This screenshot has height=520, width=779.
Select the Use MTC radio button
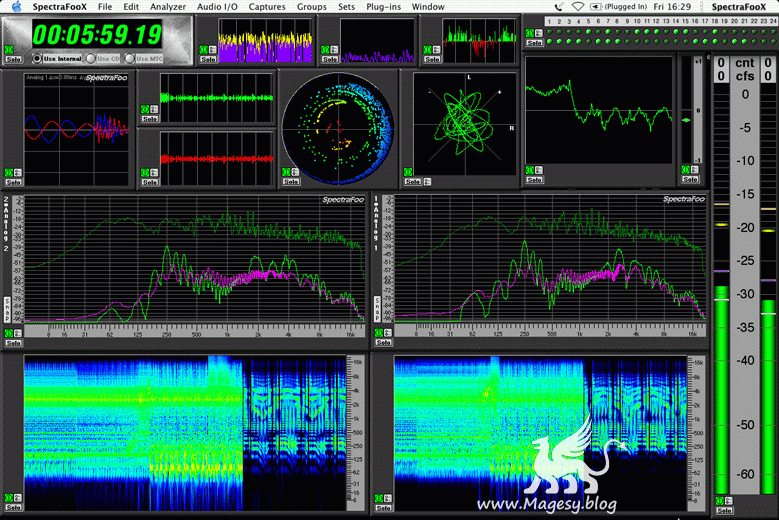[x=128, y=58]
